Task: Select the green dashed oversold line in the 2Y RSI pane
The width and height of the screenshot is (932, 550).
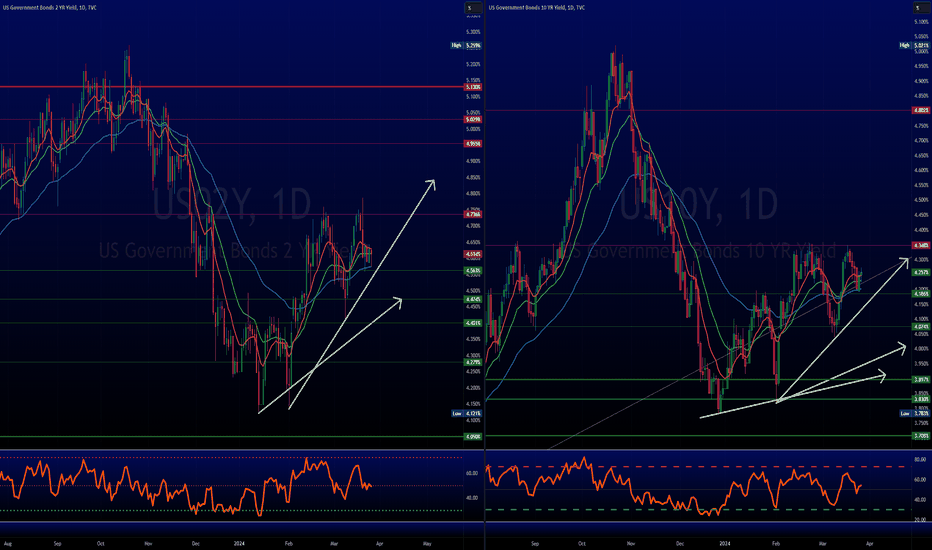Action: pos(231,510)
